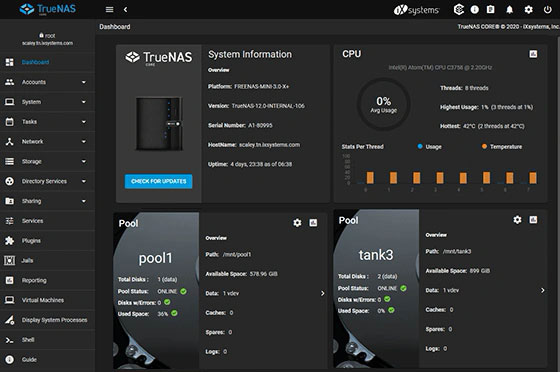Click the TrueNAS logo in top bar
560x372 pixels.
47,9
